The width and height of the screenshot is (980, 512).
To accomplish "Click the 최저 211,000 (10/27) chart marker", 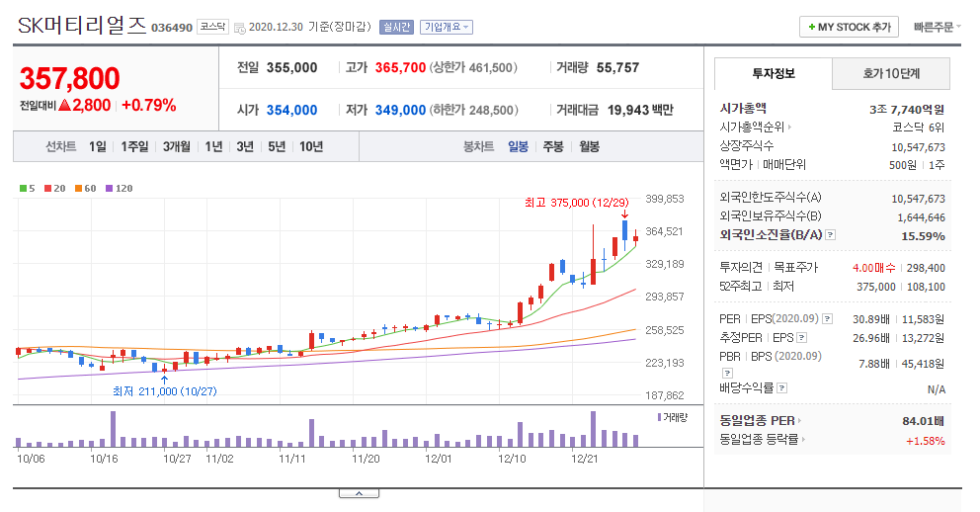I will click(164, 391).
